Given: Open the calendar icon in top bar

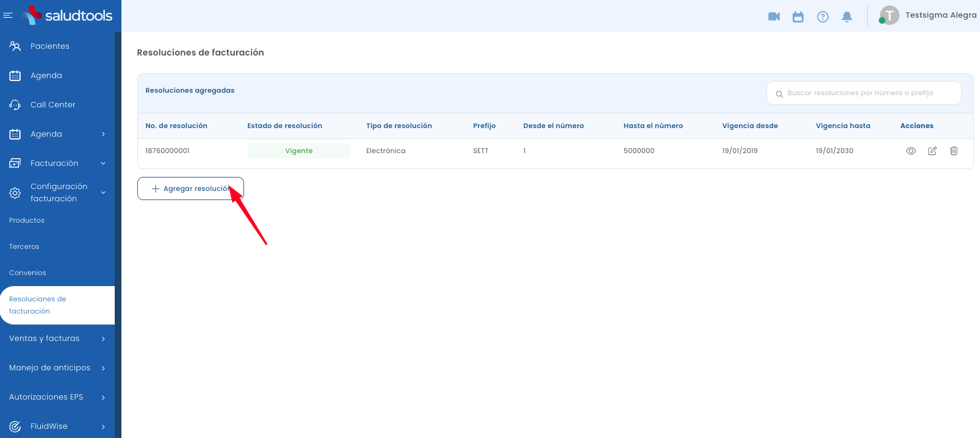Looking at the screenshot, I should pos(798,16).
